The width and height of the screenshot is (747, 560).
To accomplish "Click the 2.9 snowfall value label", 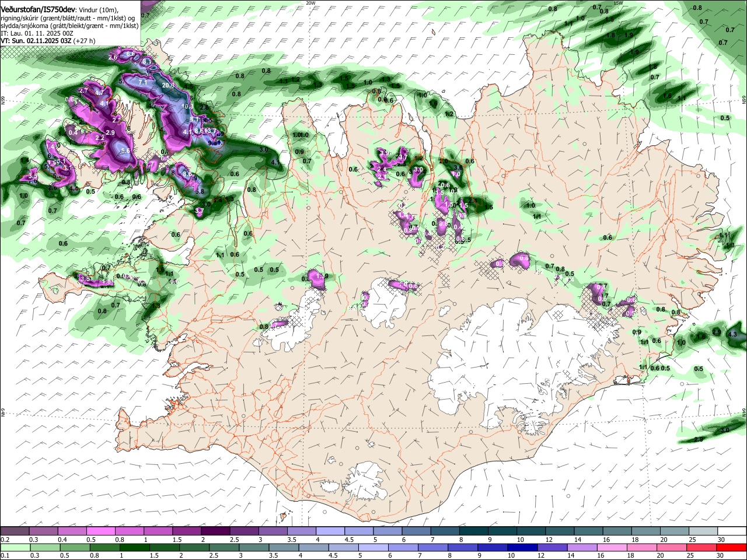I will tap(110, 133).
